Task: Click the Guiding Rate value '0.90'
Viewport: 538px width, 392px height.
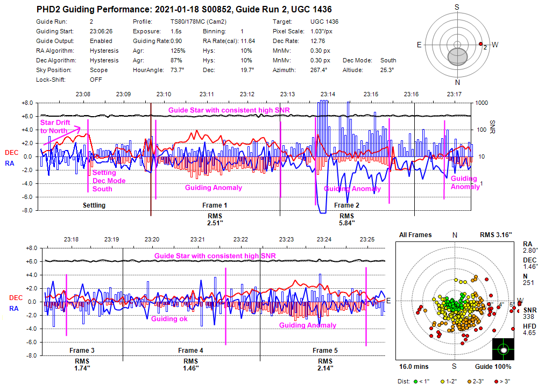Action: pyautogui.click(x=176, y=41)
